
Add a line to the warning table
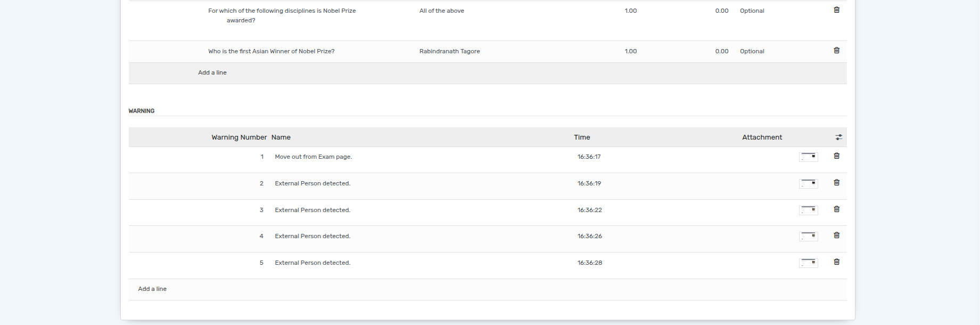pyautogui.click(x=152, y=289)
